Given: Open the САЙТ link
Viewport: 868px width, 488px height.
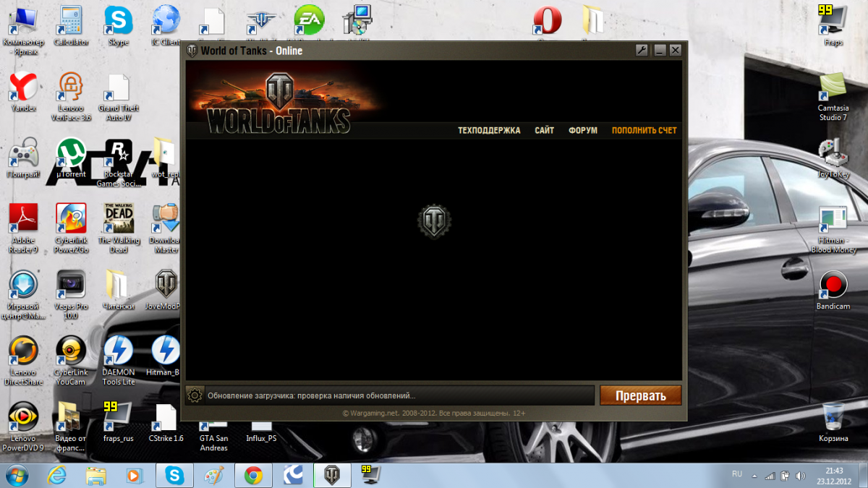Looking at the screenshot, I should [x=545, y=131].
